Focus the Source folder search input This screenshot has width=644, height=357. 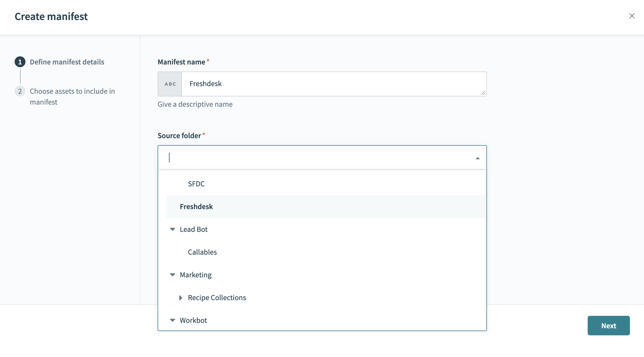317,158
